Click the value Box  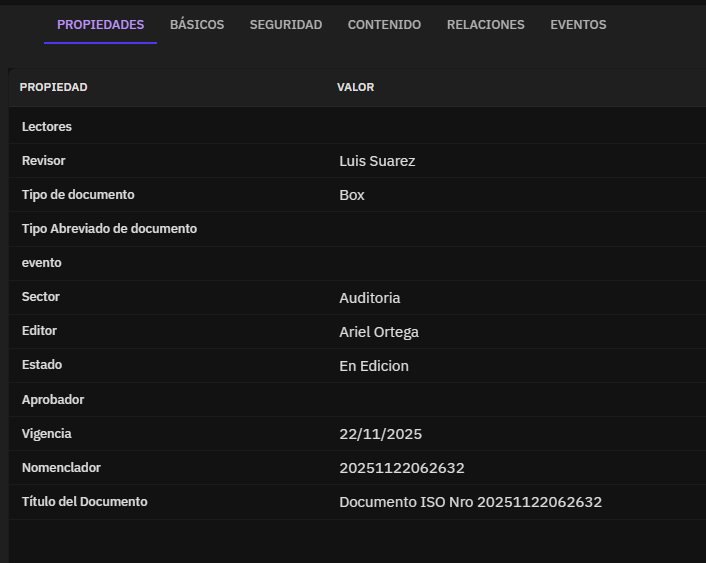coord(352,195)
